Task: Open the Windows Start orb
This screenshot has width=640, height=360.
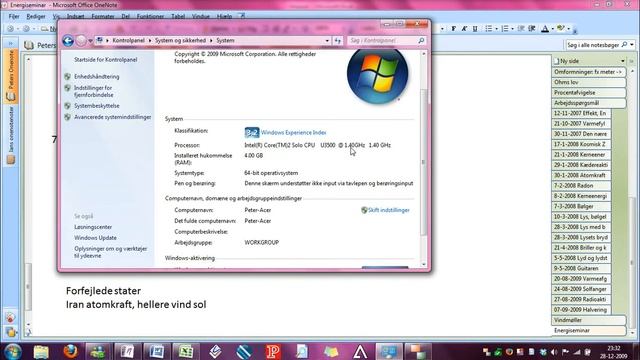Action: pos(13,351)
